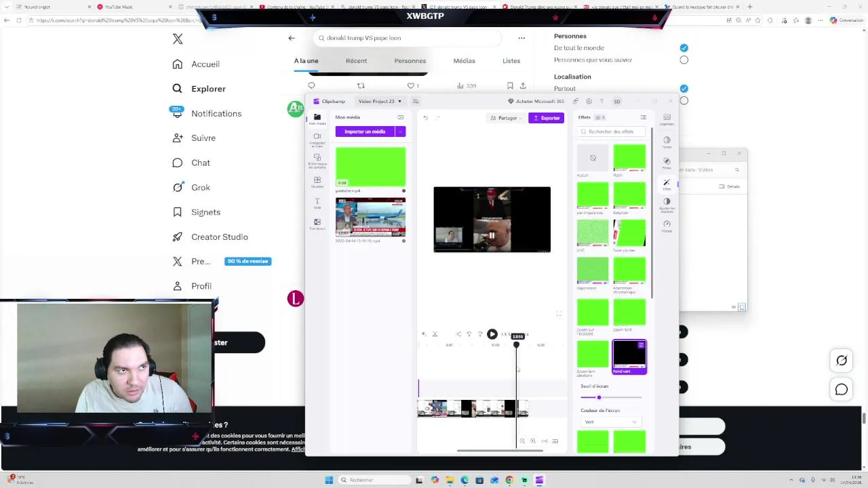Image resolution: width=868 pixels, height=488 pixels.
Task: Click the 'Rechercher des effets' search field
Action: pyautogui.click(x=611, y=131)
